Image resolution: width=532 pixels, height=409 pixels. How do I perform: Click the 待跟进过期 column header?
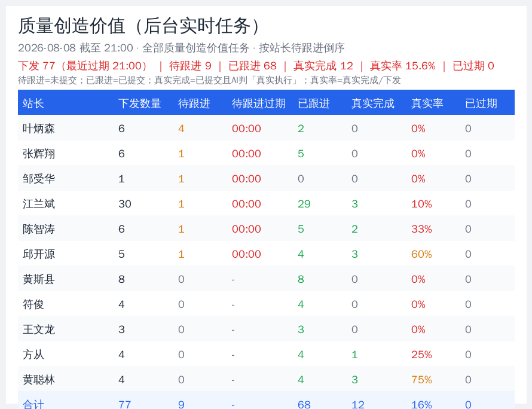tap(259, 103)
